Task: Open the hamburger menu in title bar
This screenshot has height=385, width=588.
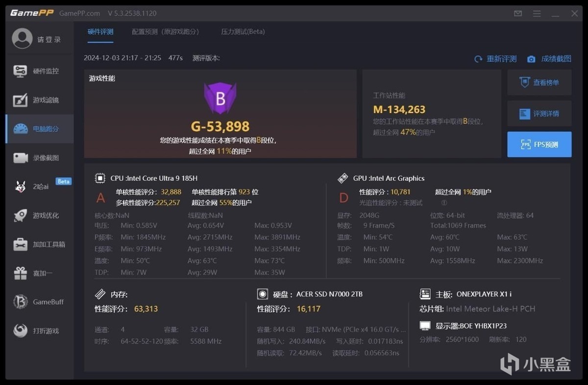Action: pos(538,13)
